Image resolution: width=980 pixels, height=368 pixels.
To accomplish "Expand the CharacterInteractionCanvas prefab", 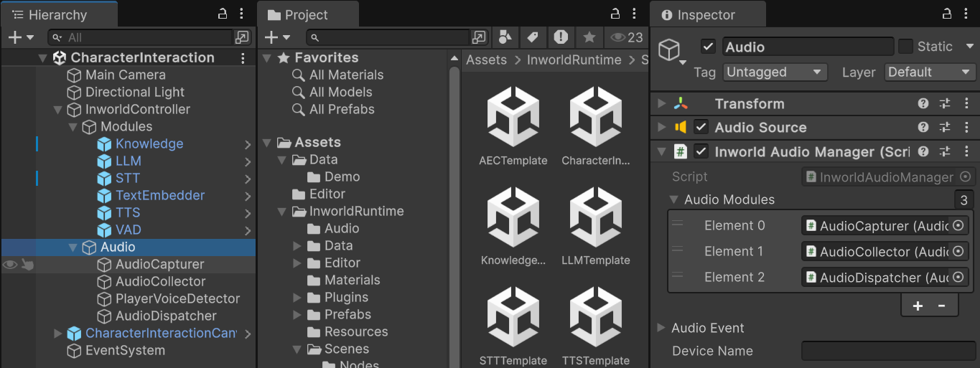I will tap(58, 334).
